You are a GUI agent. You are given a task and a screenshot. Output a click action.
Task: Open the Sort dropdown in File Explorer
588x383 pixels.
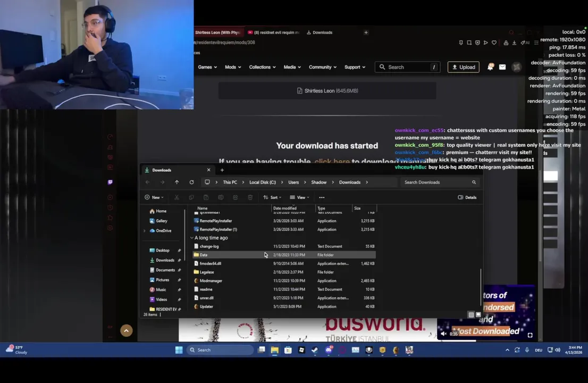(272, 197)
